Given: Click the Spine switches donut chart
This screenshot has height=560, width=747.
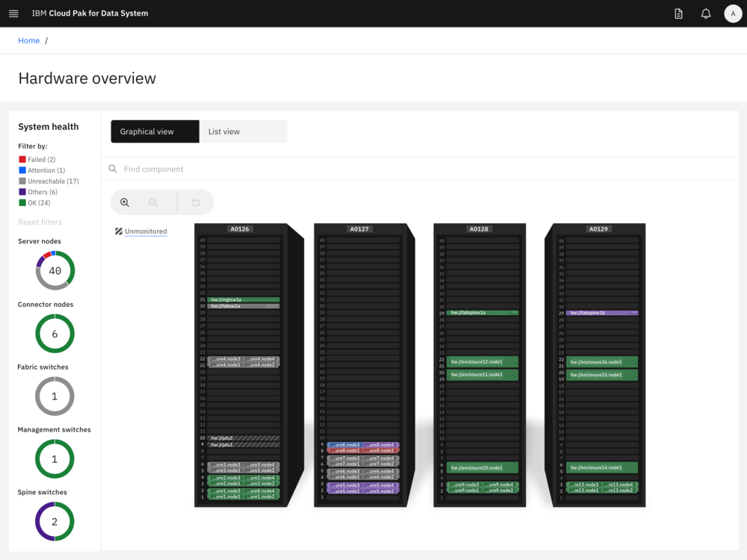Looking at the screenshot, I should pyautogui.click(x=55, y=521).
